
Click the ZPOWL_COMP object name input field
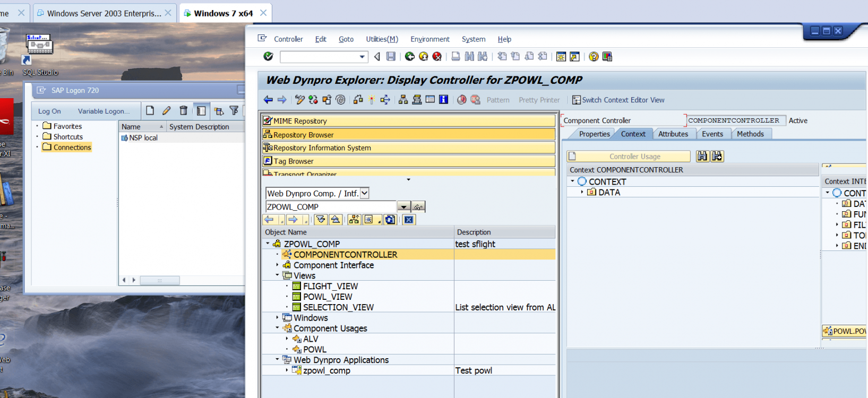(331, 207)
